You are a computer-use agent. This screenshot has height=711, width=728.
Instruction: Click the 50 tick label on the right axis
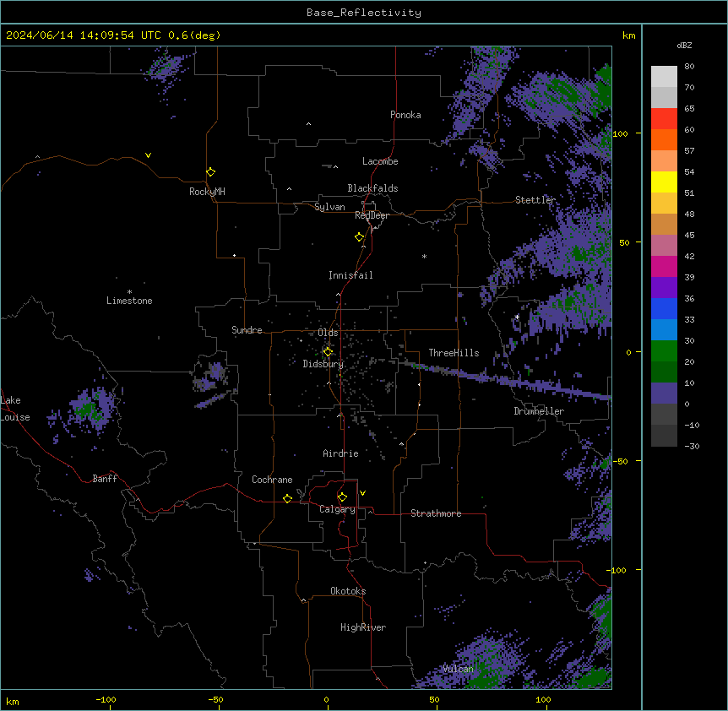[624, 242]
